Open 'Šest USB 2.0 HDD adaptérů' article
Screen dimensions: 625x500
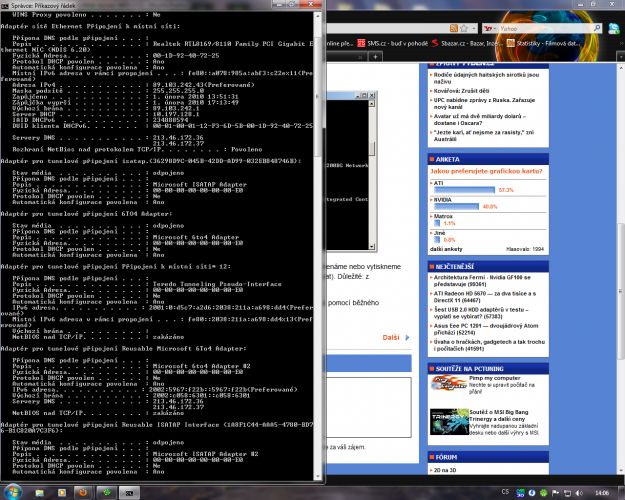coord(481,313)
